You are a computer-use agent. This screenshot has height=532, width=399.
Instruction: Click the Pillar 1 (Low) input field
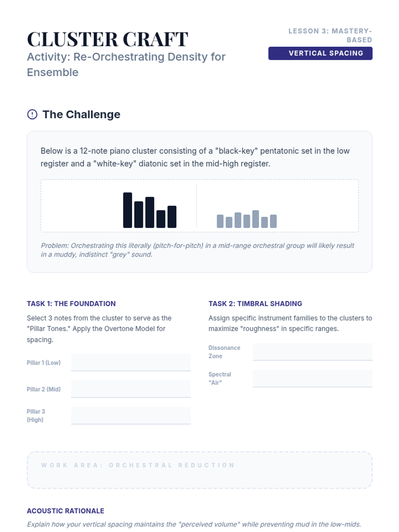[x=131, y=362]
